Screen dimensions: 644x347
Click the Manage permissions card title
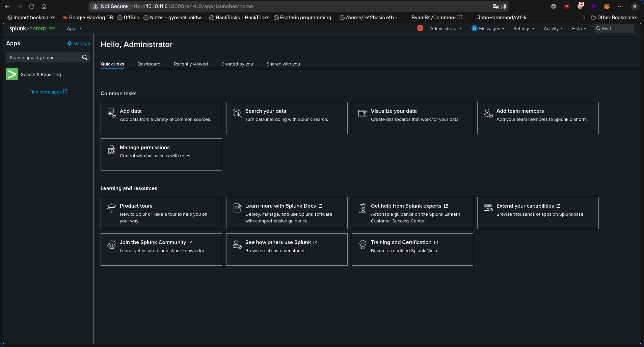144,147
